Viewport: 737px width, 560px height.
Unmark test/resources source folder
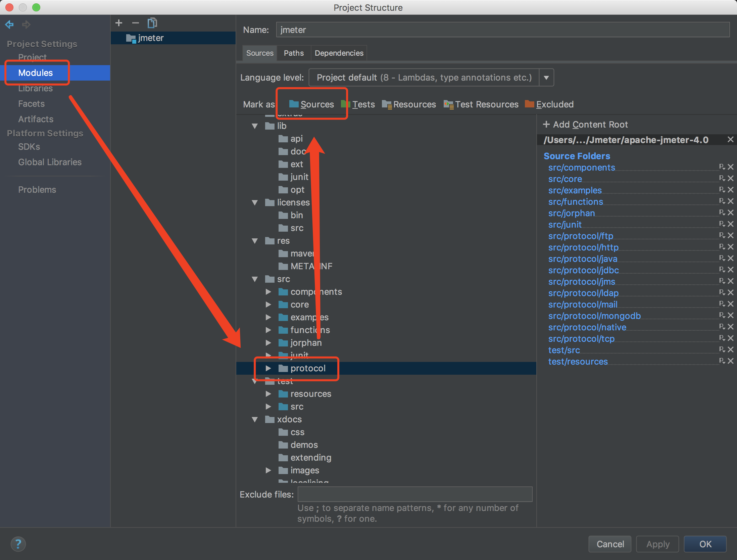click(731, 361)
